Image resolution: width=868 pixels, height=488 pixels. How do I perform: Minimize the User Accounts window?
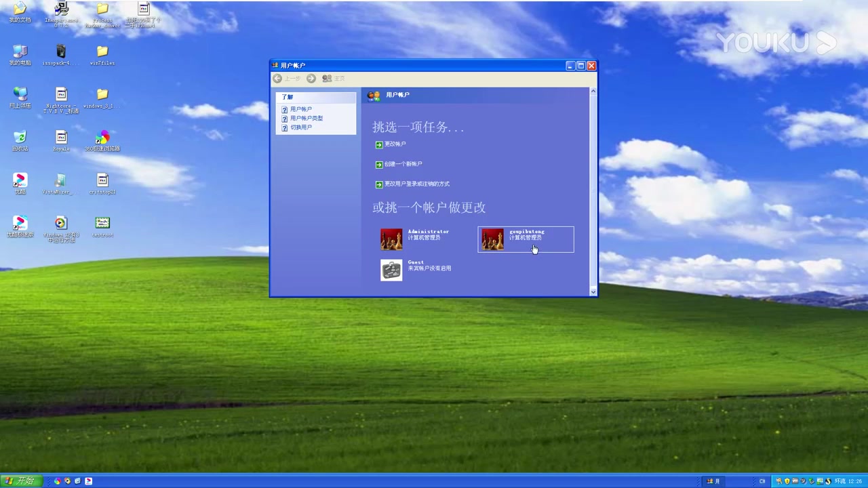[570, 66]
